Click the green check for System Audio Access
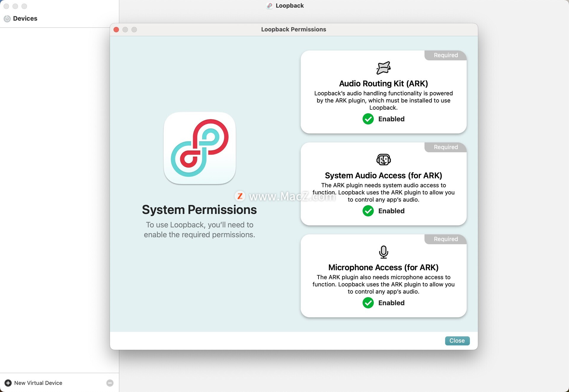 [368, 211]
